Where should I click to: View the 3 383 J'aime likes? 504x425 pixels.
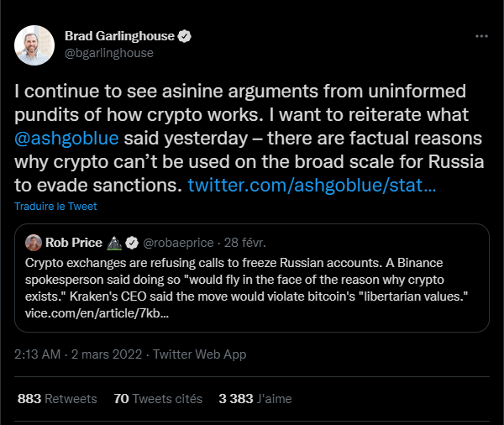click(x=255, y=399)
